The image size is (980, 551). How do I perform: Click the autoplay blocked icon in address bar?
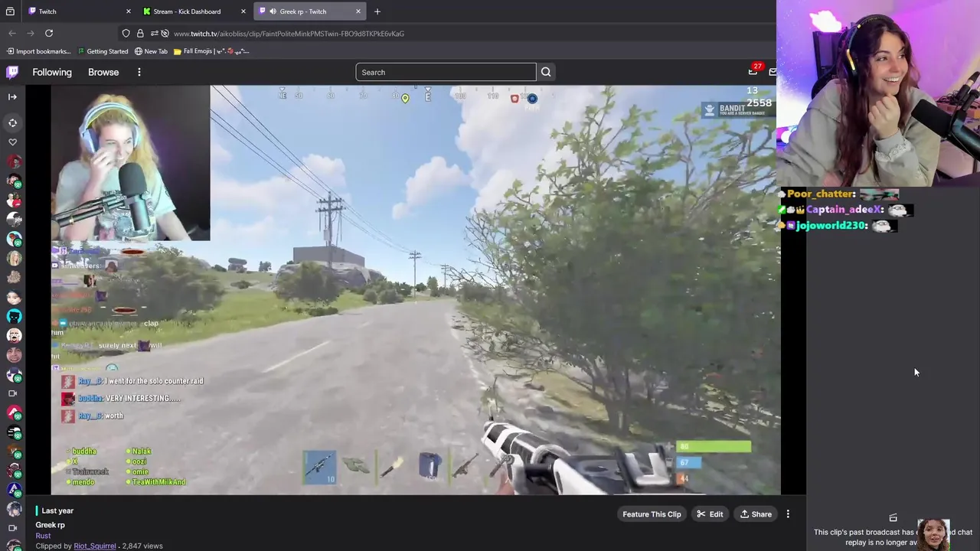165,34
